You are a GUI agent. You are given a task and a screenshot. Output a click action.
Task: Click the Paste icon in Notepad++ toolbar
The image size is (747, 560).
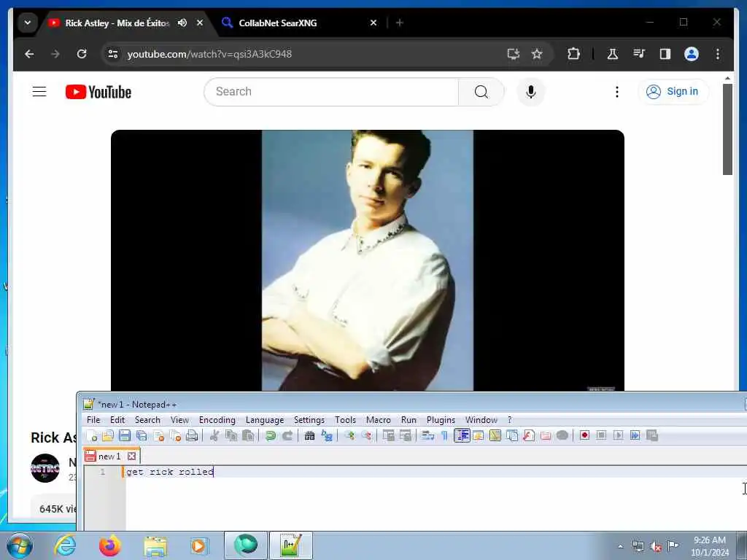pyautogui.click(x=248, y=436)
